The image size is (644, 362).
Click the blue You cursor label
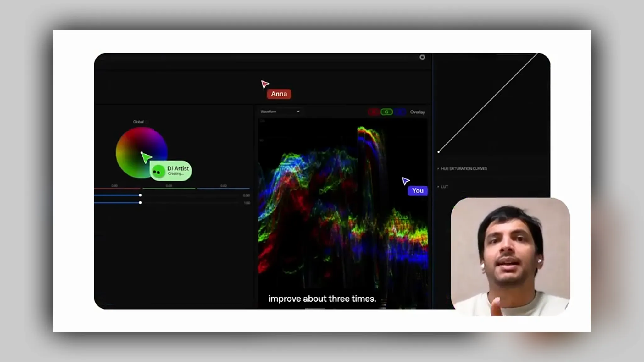click(418, 191)
